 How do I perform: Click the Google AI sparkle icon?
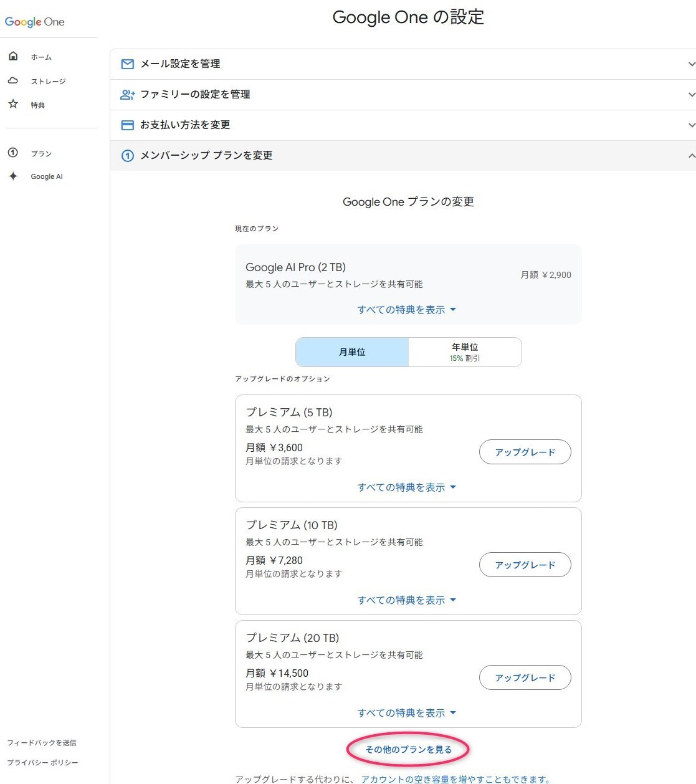[x=13, y=176]
